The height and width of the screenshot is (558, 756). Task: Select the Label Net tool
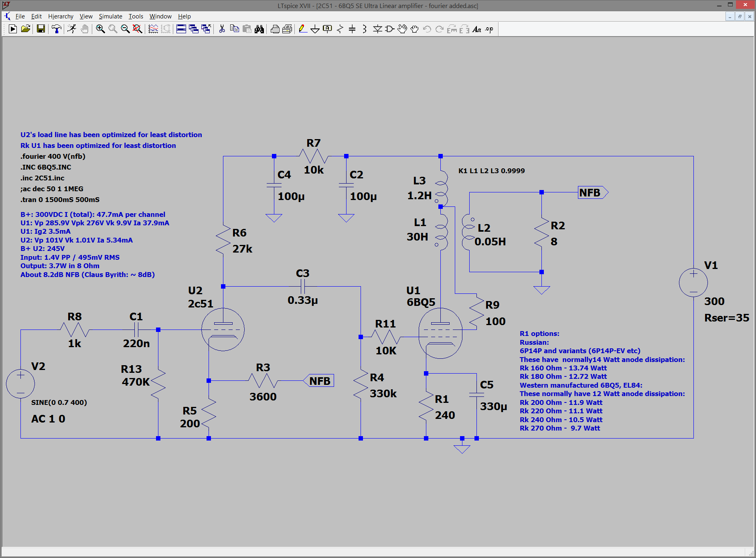click(x=328, y=29)
